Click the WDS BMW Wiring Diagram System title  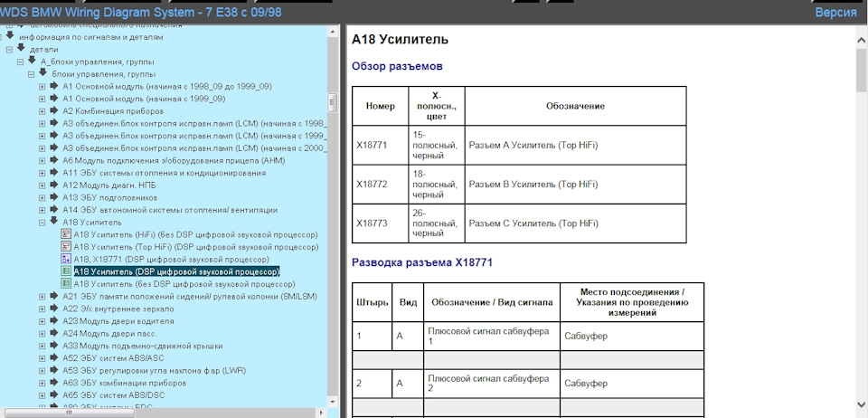[141, 12]
